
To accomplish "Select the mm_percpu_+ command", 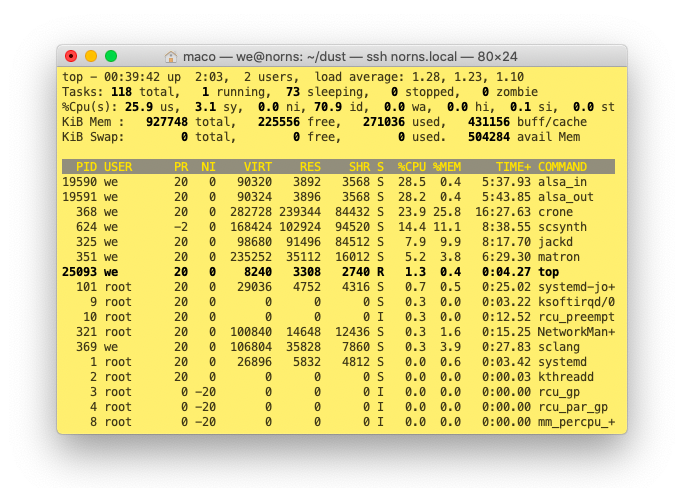I will [x=576, y=422].
